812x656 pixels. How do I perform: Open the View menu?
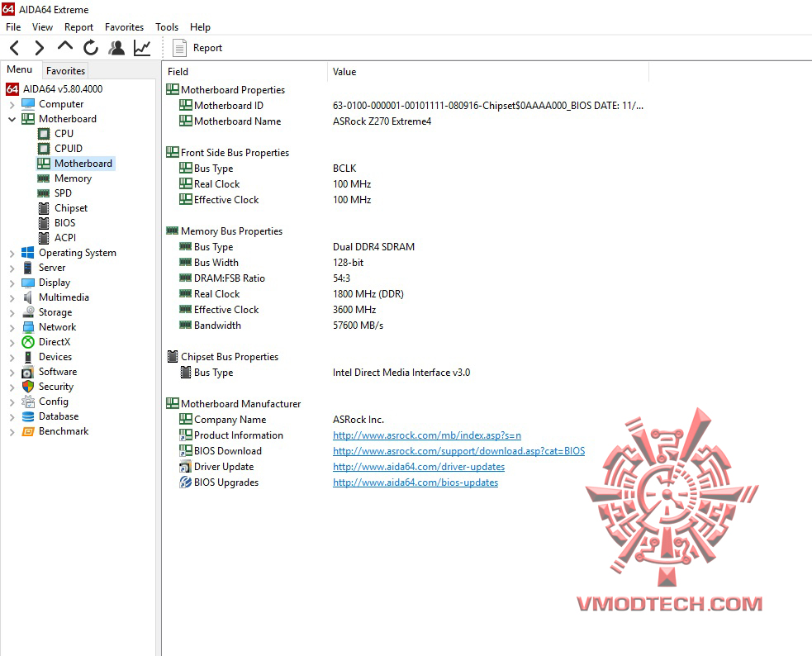click(x=42, y=27)
